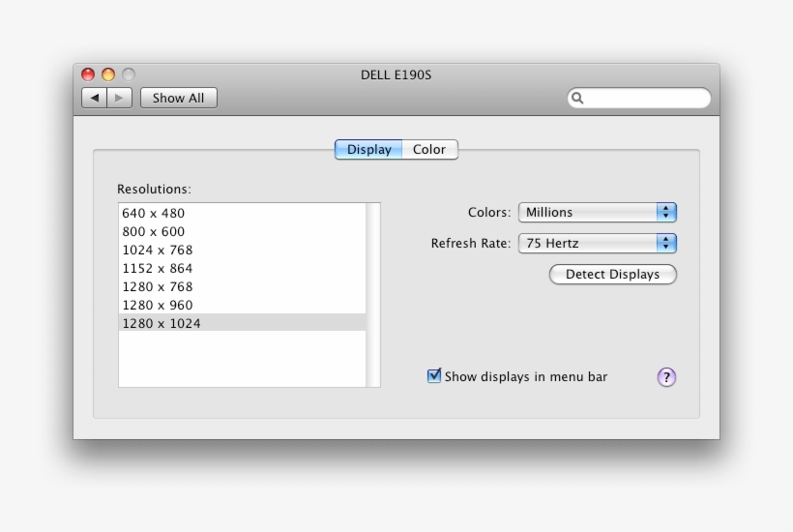793x532 pixels.
Task: Click the forward navigation arrow
Action: 119,98
